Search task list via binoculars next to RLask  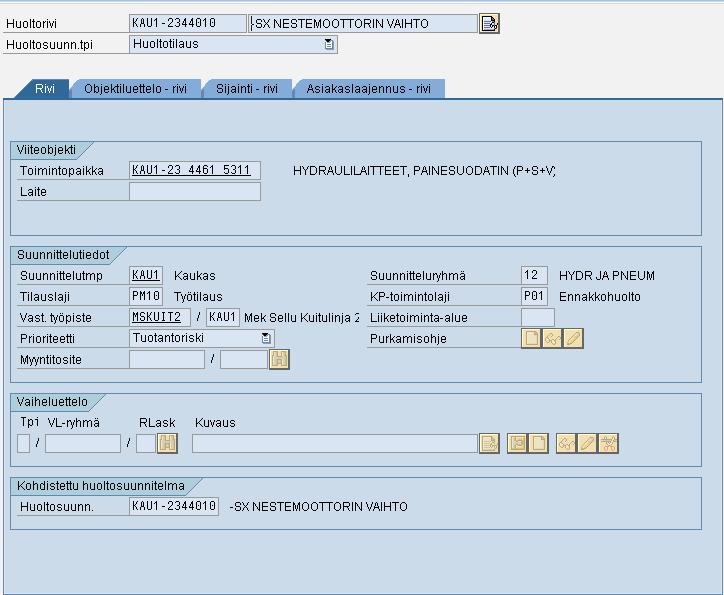click(x=167, y=444)
